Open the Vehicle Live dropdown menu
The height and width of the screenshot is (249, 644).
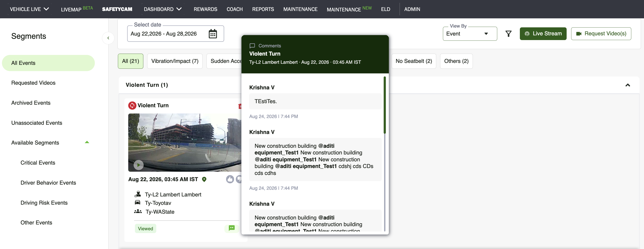click(30, 9)
